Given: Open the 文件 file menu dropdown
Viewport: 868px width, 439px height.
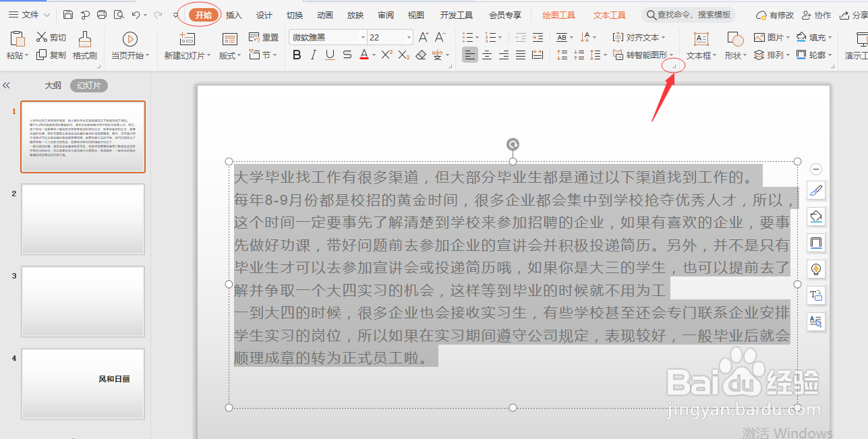Looking at the screenshot, I should coord(29,15).
